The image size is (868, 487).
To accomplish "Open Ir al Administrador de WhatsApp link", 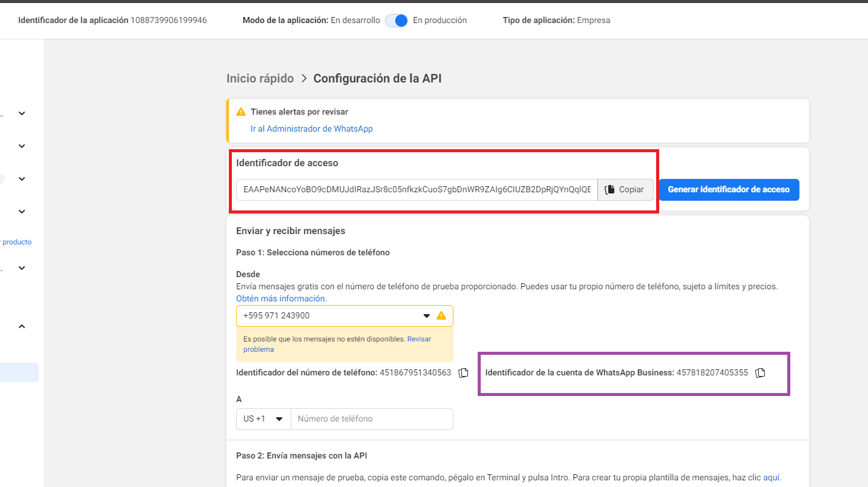I will [x=311, y=129].
